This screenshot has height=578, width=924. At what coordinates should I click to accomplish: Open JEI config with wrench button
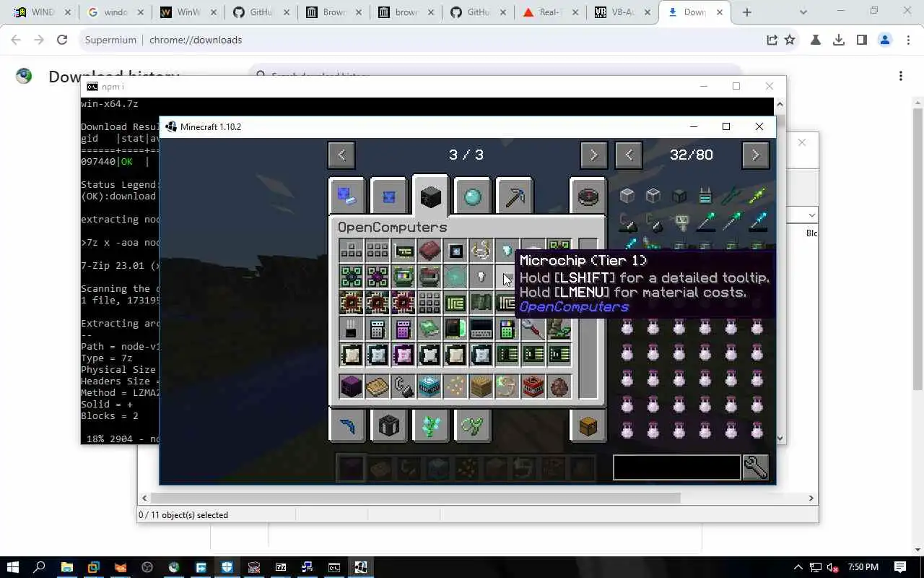pos(755,467)
